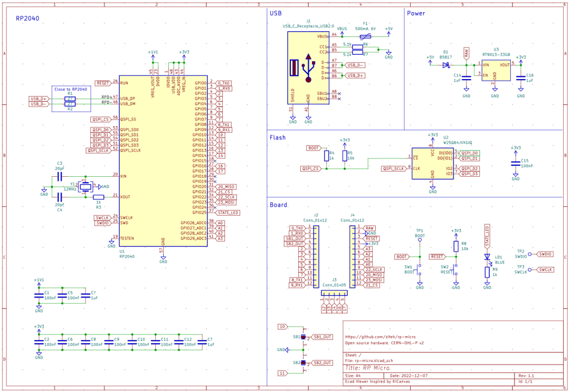
Task: Select solder bridge SB2
Action: coord(303,363)
